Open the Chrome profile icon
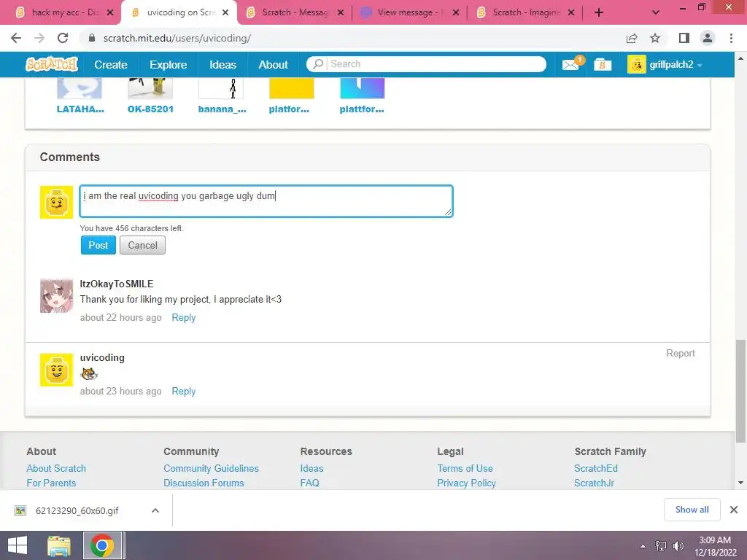 coord(708,38)
